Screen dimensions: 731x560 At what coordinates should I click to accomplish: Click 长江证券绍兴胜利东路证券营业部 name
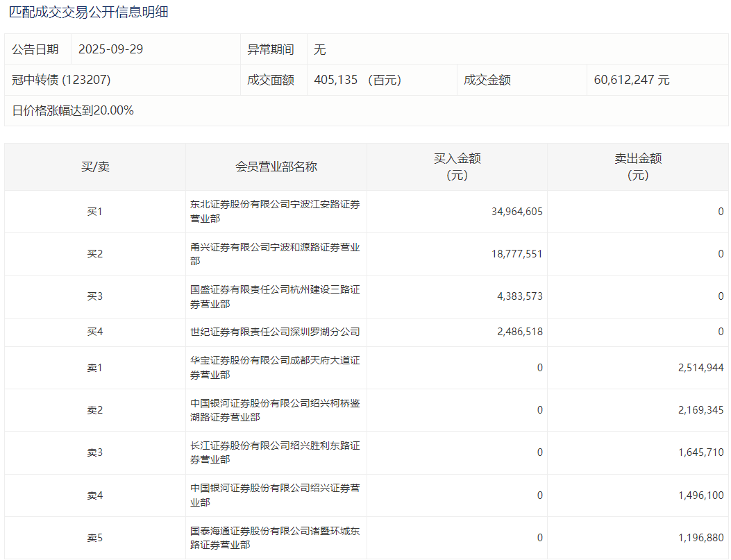(275, 452)
